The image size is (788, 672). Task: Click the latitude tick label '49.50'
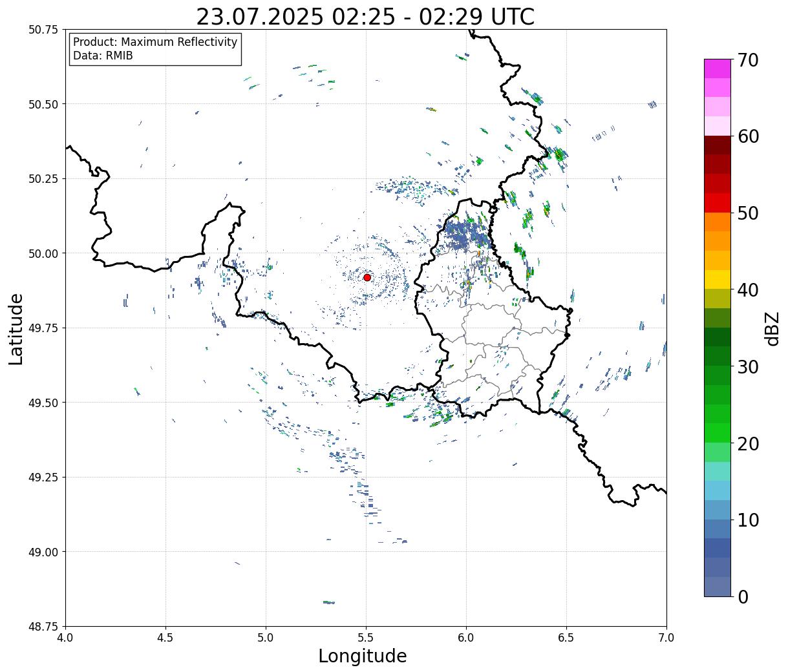43,403
